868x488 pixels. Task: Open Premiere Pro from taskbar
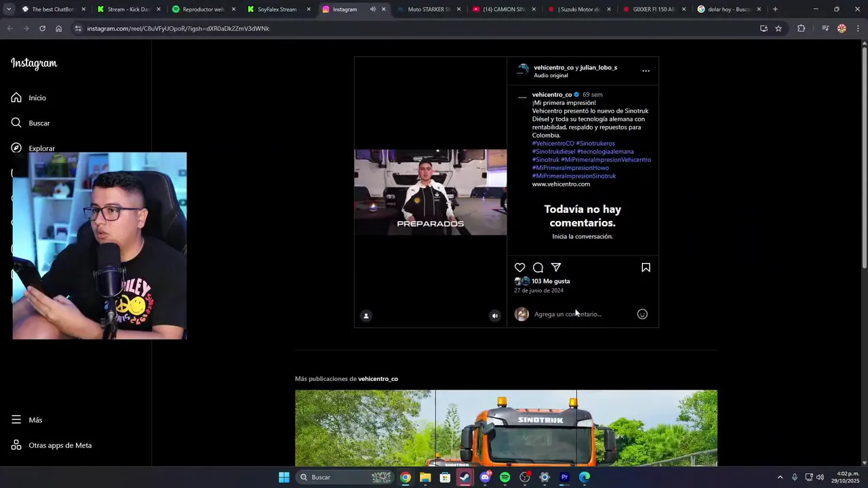564,477
